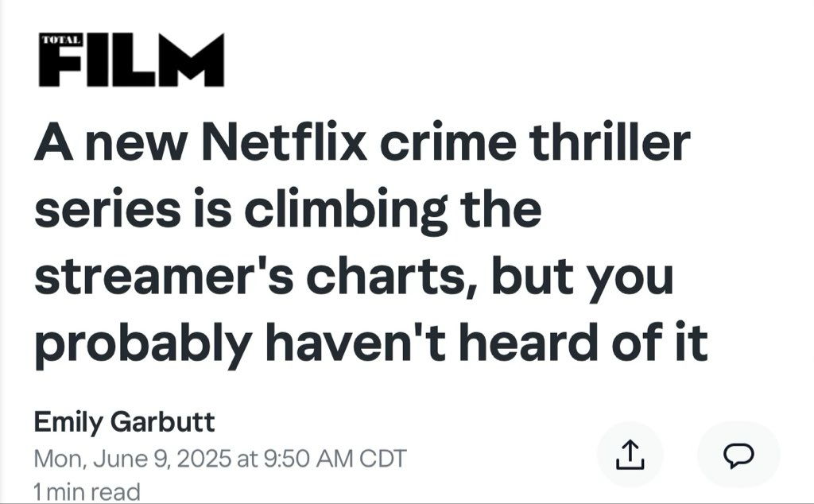Open author Emily Garbutt's profile link
This screenshot has width=814, height=504.
pos(124,421)
